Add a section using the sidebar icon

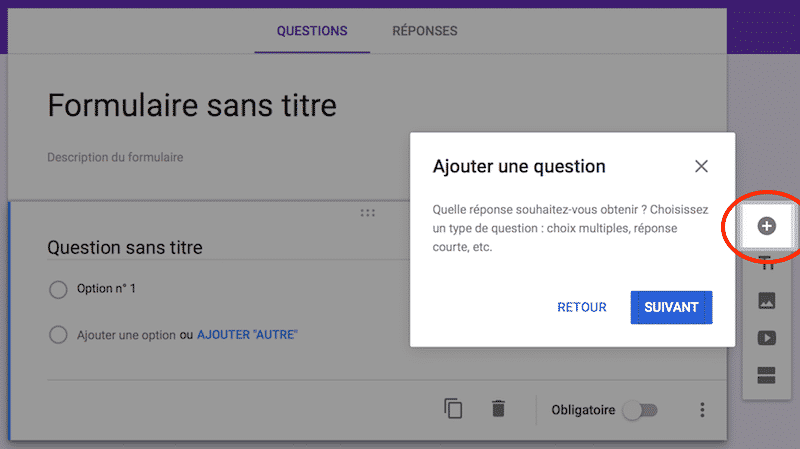click(766, 375)
